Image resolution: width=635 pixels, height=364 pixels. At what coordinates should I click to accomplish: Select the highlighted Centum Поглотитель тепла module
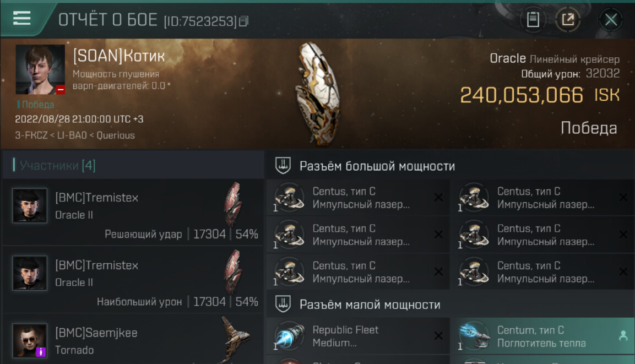coord(542,336)
